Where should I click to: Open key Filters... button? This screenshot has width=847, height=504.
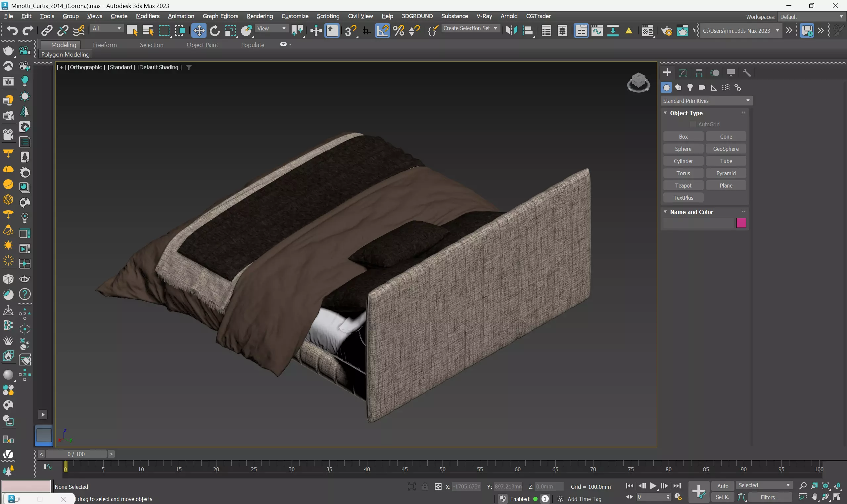(770, 497)
